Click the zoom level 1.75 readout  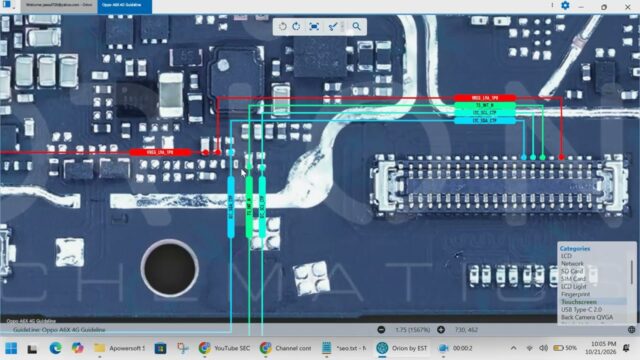click(413, 329)
